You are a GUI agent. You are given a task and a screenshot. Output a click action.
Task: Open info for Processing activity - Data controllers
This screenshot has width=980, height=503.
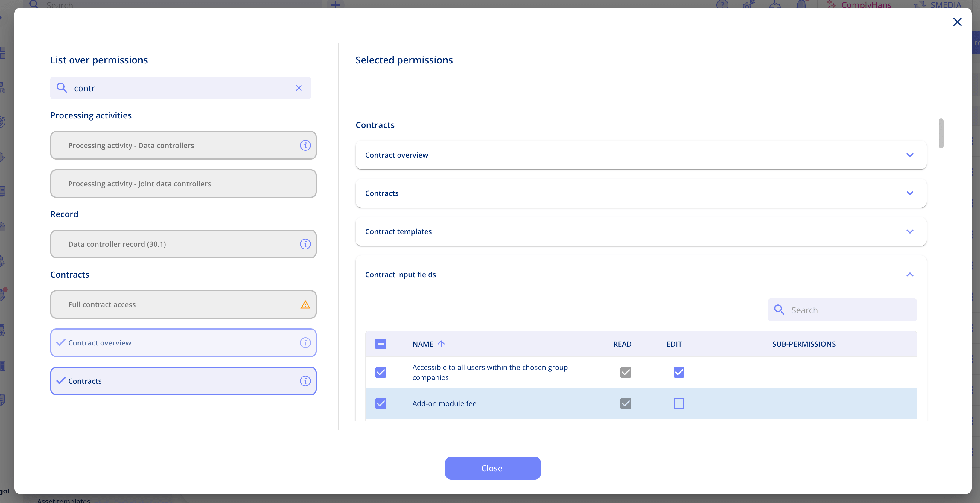pyautogui.click(x=305, y=145)
